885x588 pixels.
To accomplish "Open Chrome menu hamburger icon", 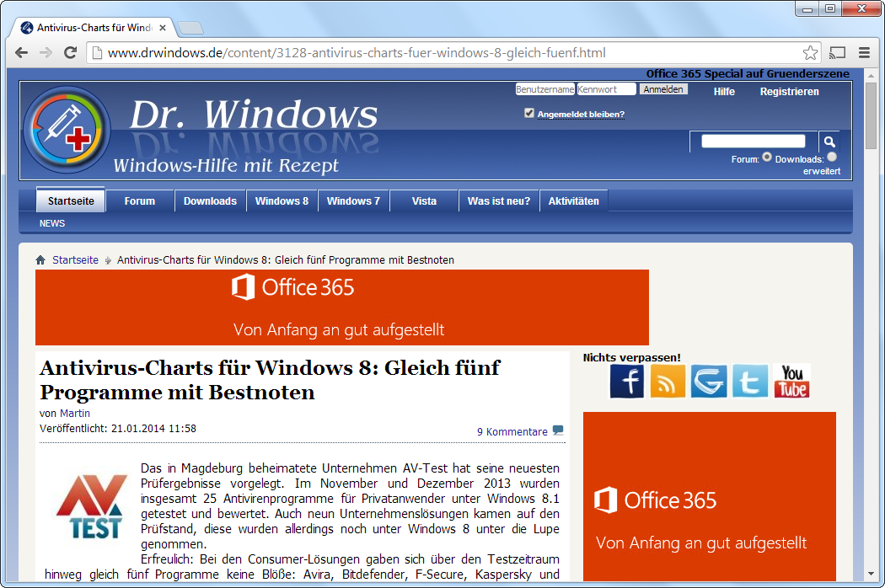I will pos(864,53).
